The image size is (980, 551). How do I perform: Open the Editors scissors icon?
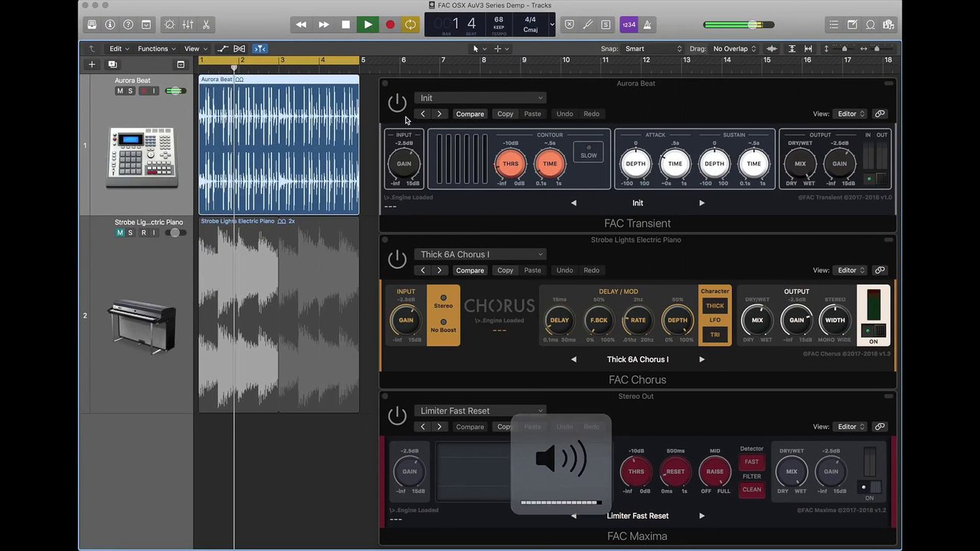coord(206,24)
